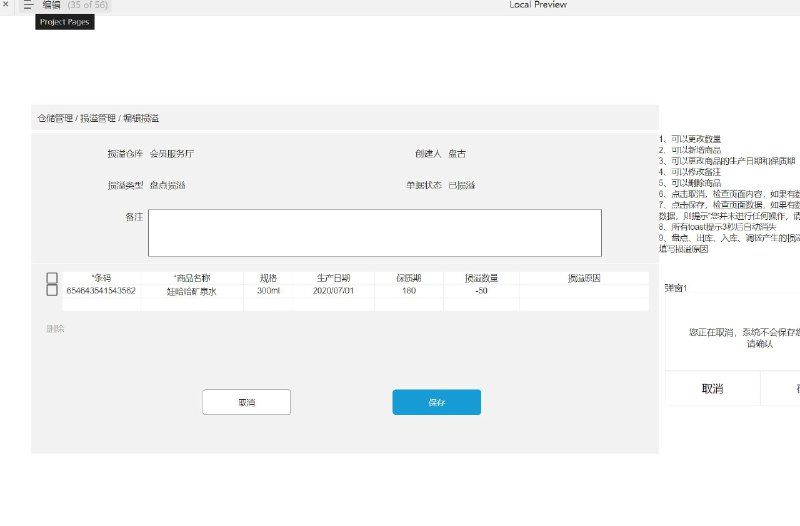This screenshot has width=800, height=526.
Task: Click the 编辑 (35 of 56) page title dropdown
Action: click(x=75, y=5)
